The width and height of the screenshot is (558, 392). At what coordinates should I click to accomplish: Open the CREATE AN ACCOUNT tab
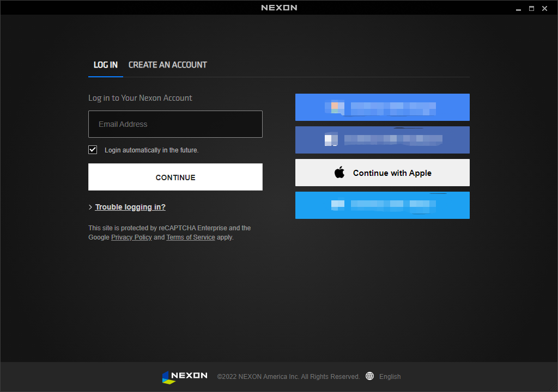pos(168,65)
